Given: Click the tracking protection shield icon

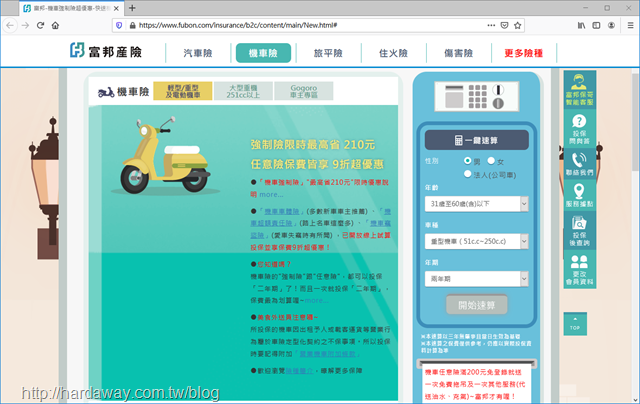Looking at the screenshot, I should (119, 25).
